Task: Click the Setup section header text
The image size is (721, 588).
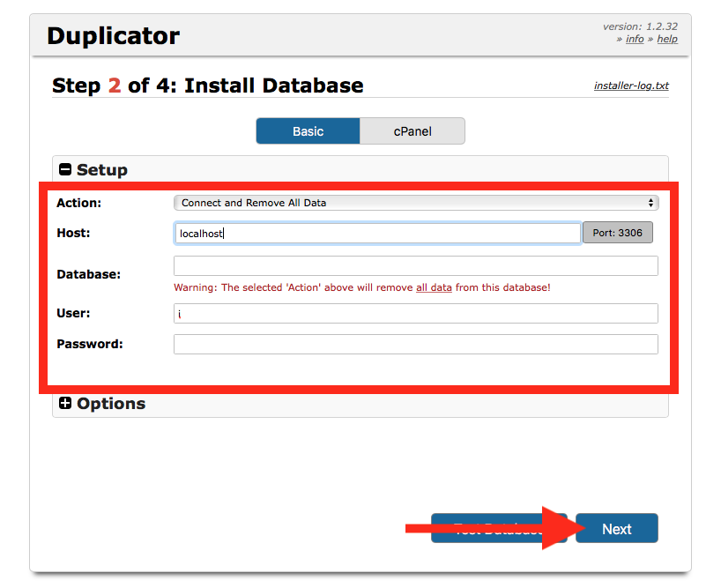Action: click(x=102, y=170)
